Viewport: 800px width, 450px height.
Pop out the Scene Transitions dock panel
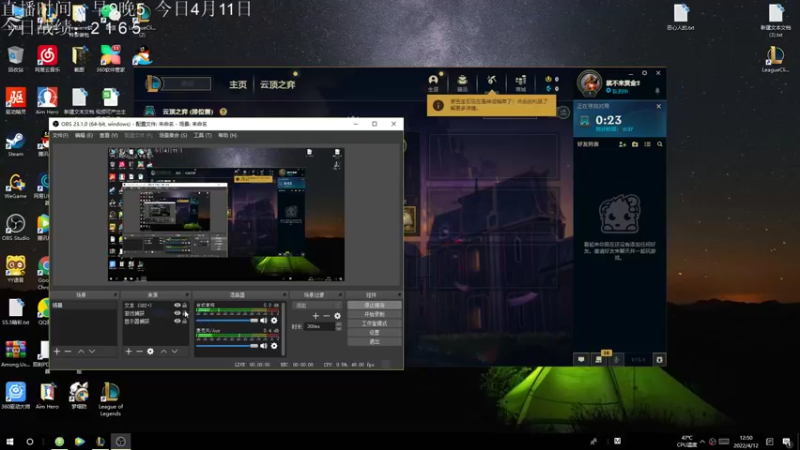pyautogui.click(x=340, y=295)
